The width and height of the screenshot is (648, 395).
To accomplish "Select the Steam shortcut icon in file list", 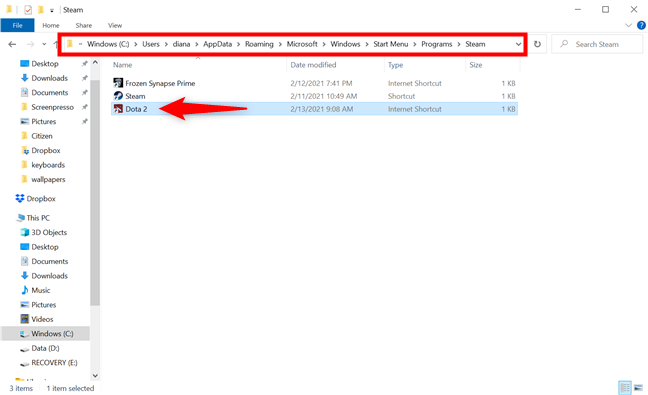I will [x=118, y=96].
